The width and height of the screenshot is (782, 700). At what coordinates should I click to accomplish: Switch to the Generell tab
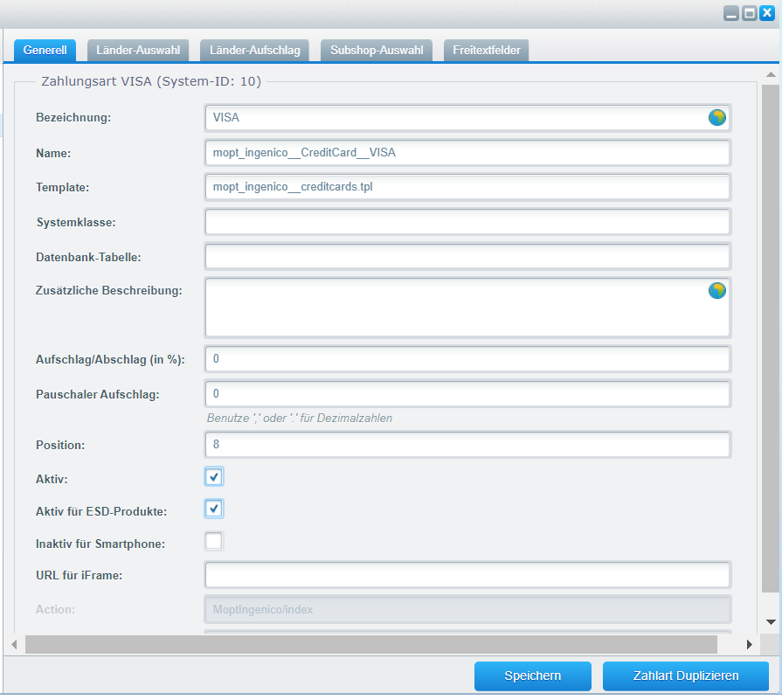[45, 51]
